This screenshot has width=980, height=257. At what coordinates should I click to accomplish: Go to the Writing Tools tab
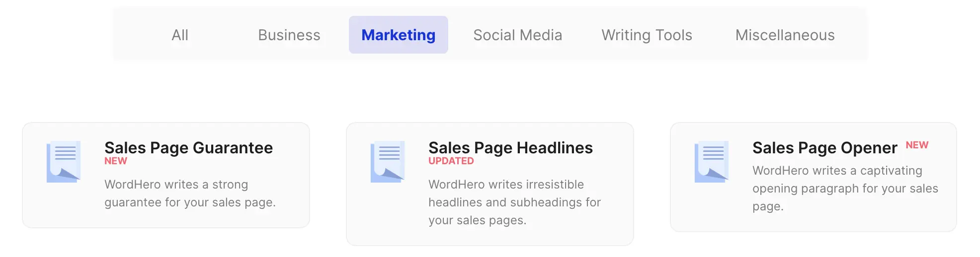point(647,35)
